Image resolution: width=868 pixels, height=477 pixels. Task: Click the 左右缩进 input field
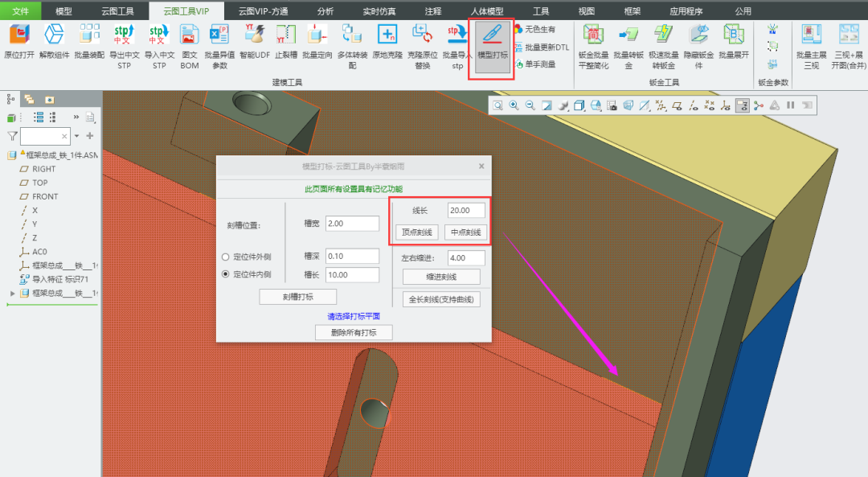click(x=466, y=257)
